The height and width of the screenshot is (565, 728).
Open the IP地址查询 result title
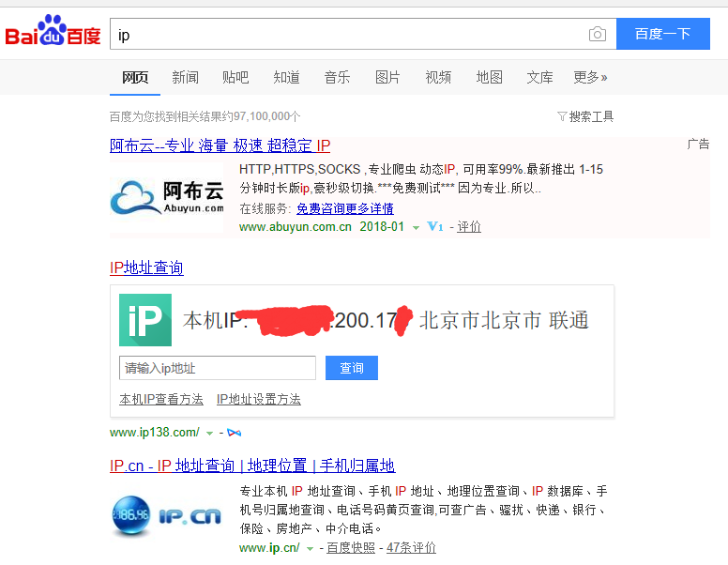(146, 268)
